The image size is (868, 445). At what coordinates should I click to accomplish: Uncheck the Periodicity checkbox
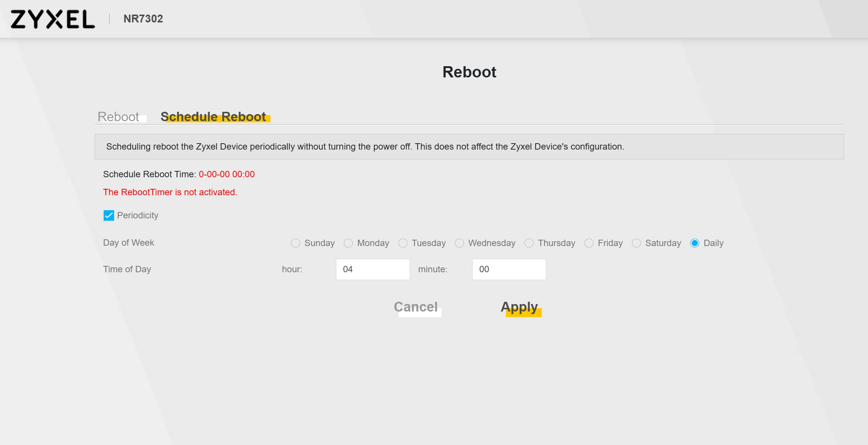pyautogui.click(x=109, y=215)
